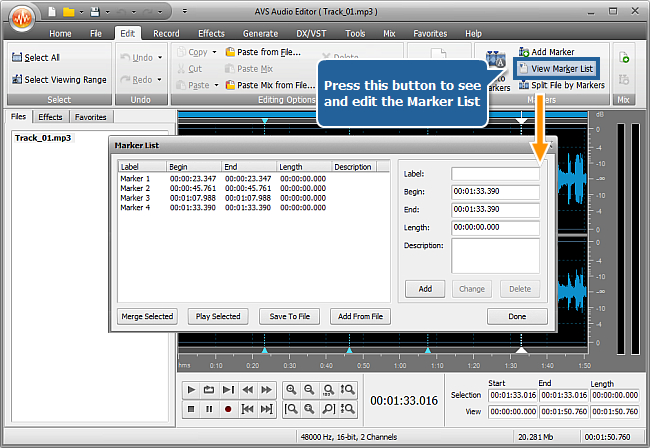Start recording with red Record button

(228, 409)
